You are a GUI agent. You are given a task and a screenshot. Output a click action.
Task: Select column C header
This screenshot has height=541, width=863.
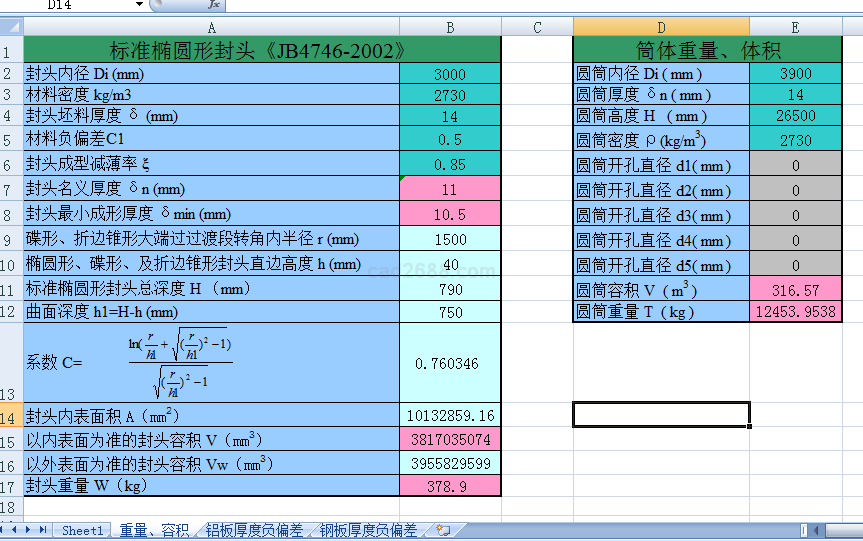(x=537, y=27)
